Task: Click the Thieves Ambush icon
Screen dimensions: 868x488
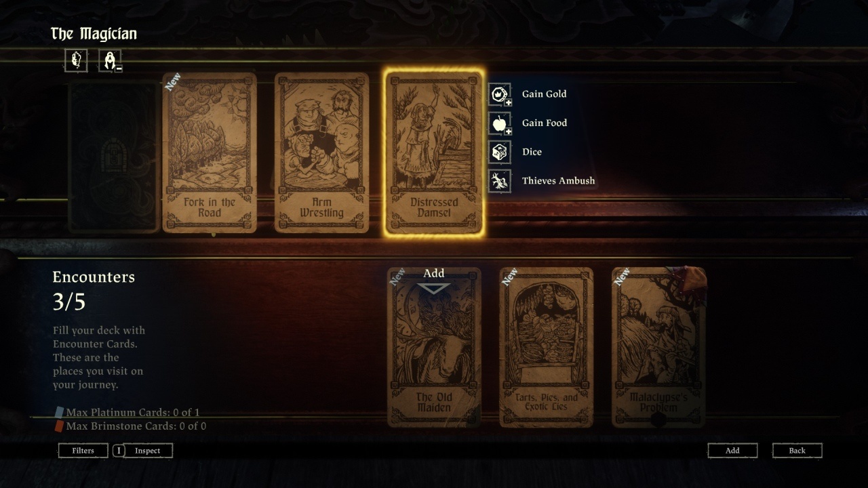Action: [500, 181]
